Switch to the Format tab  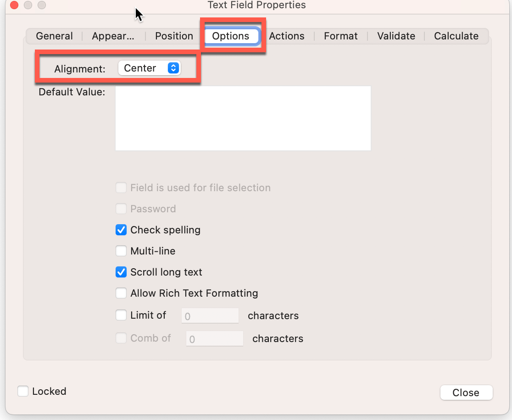[340, 36]
